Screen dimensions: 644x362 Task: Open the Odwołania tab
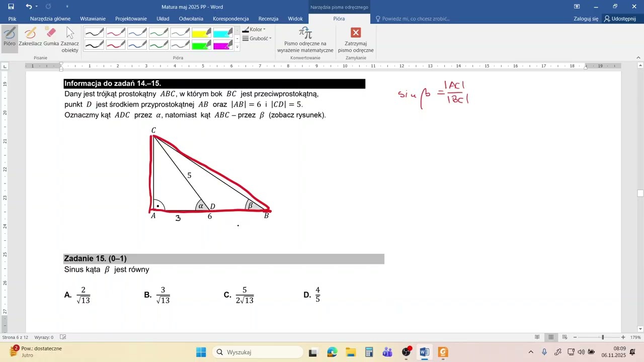pos(191,19)
